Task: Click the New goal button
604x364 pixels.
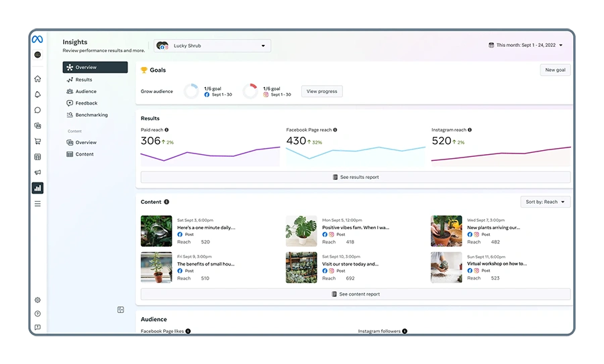Action: point(555,70)
